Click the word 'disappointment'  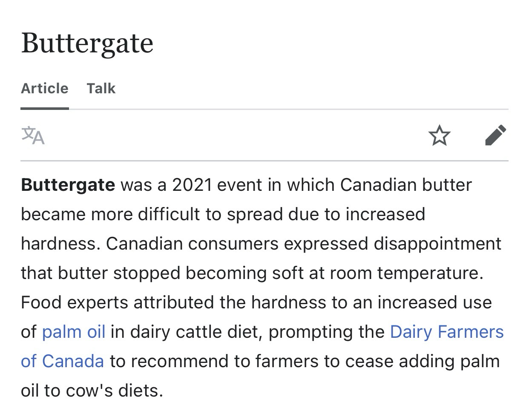(x=437, y=244)
